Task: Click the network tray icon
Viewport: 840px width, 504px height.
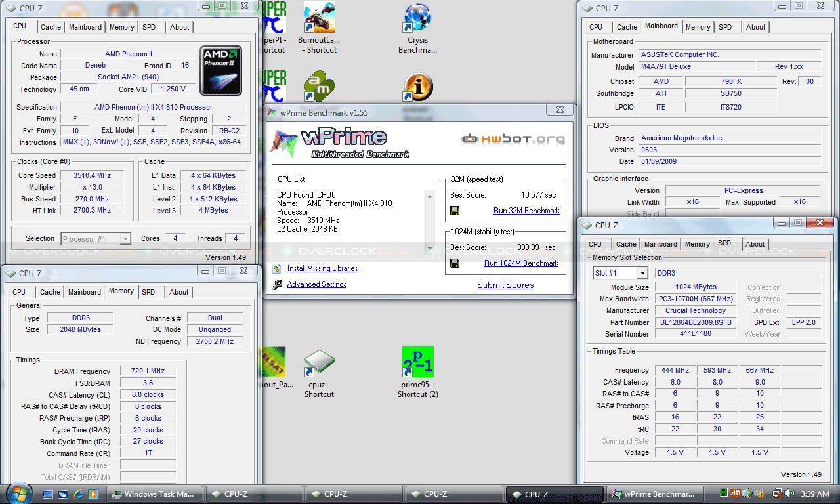Action: coord(776,493)
